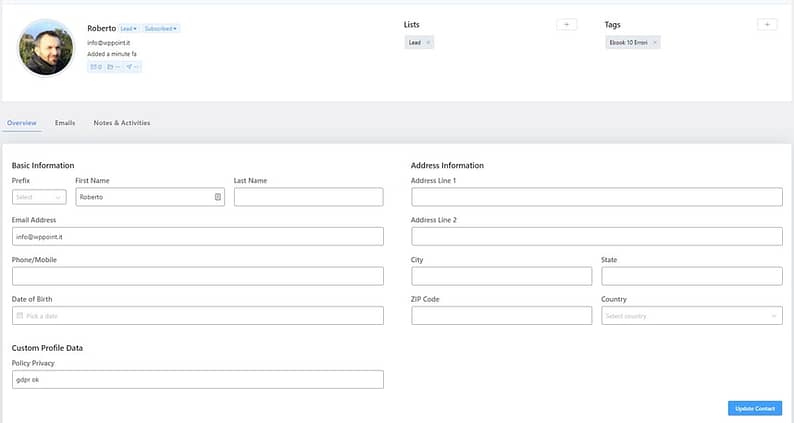The width and height of the screenshot is (794, 423).
Task: Focus the ZIP Code field
Action: point(501,316)
